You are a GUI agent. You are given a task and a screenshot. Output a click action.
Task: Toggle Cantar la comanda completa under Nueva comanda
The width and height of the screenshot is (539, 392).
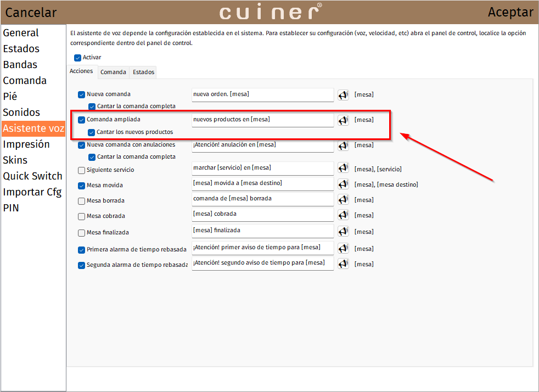coord(92,107)
